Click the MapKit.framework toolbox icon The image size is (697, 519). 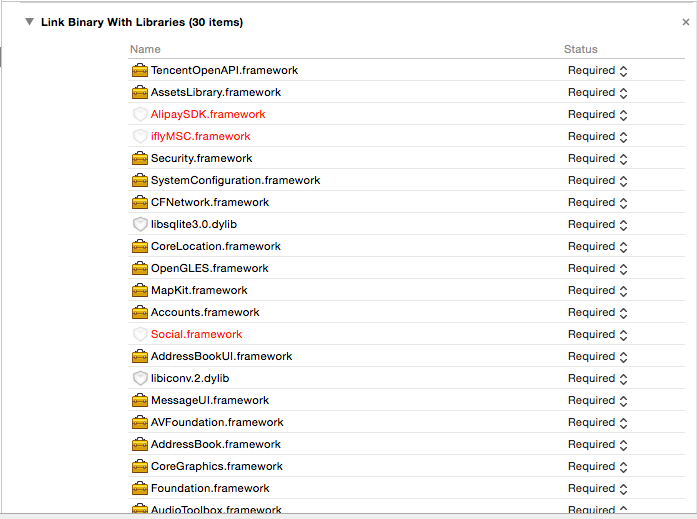click(140, 290)
